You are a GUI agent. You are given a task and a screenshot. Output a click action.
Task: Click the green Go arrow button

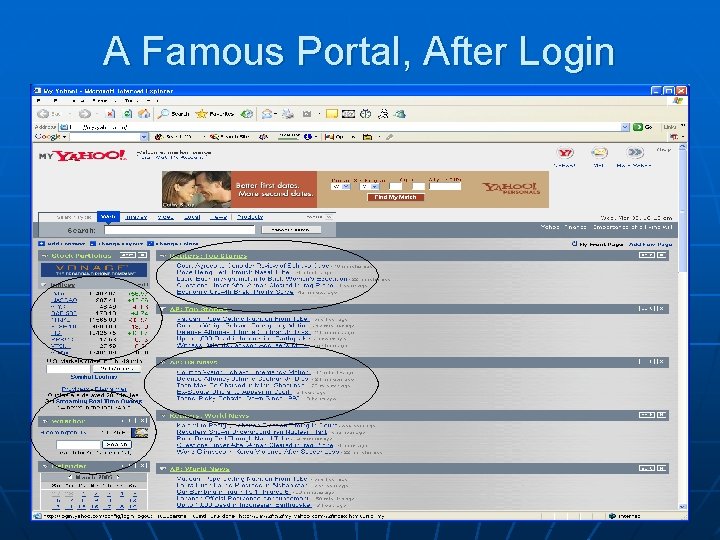tap(637, 127)
